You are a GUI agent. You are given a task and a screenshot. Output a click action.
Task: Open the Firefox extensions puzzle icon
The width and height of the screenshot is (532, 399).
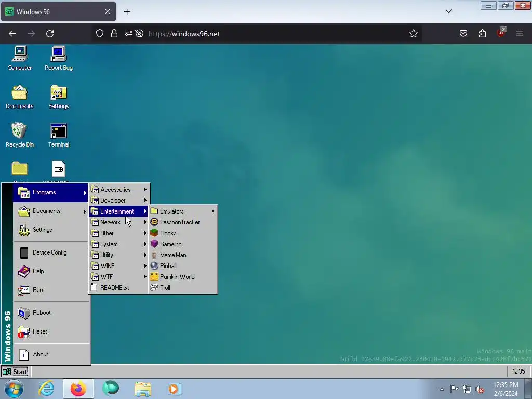click(x=482, y=34)
